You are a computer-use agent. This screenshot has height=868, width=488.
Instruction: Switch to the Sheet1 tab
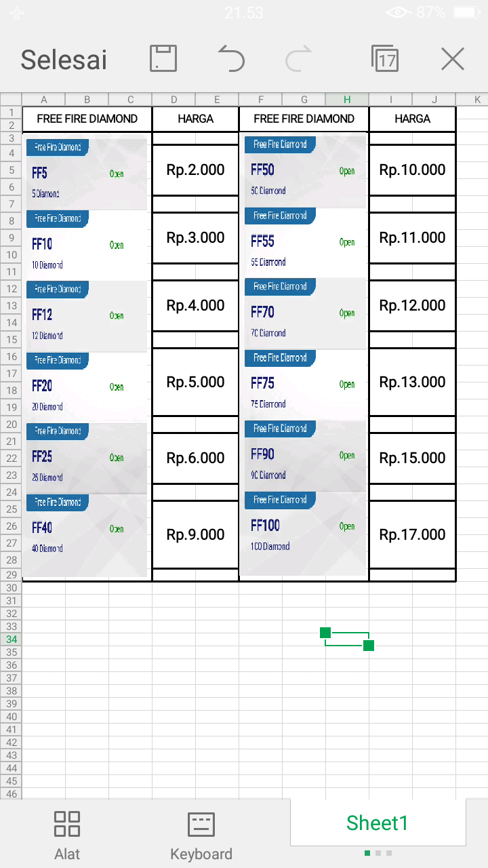pyautogui.click(x=378, y=823)
